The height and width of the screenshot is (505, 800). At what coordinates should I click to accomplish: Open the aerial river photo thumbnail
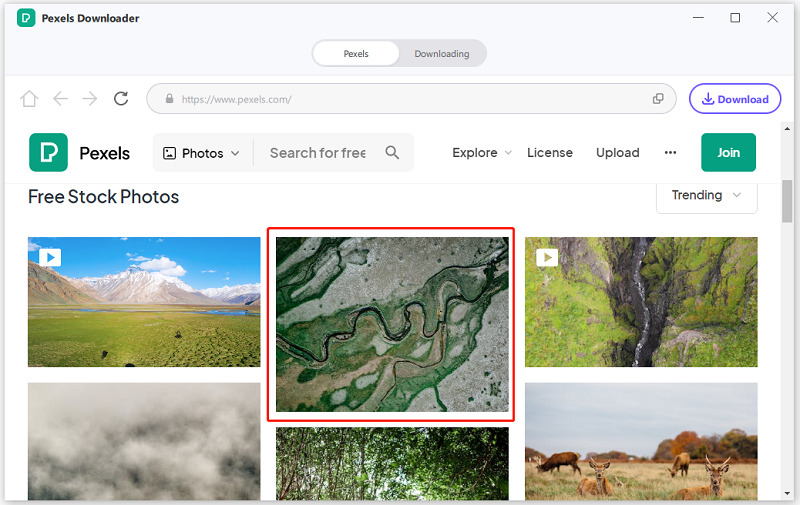click(392, 324)
